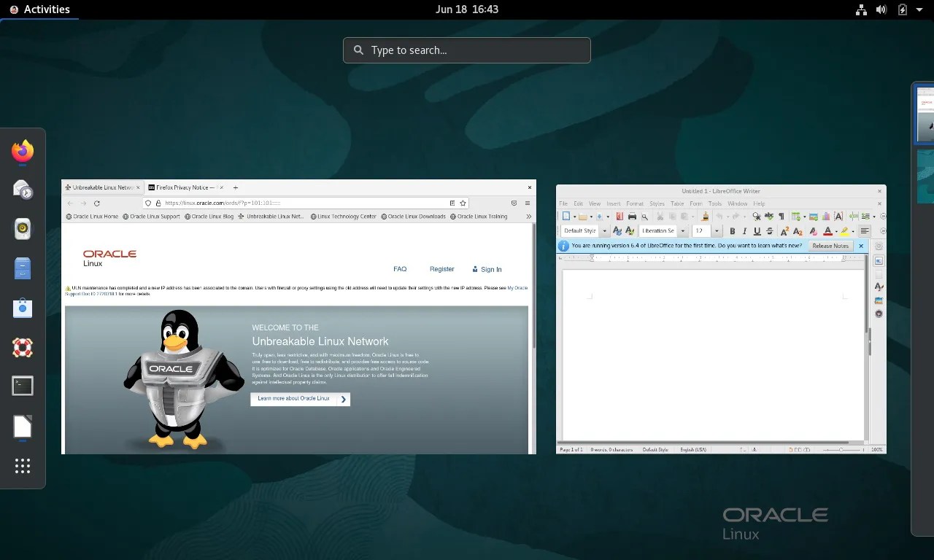Insert a table using the toolbar icon
The width and height of the screenshot is (934, 560).
click(x=795, y=216)
